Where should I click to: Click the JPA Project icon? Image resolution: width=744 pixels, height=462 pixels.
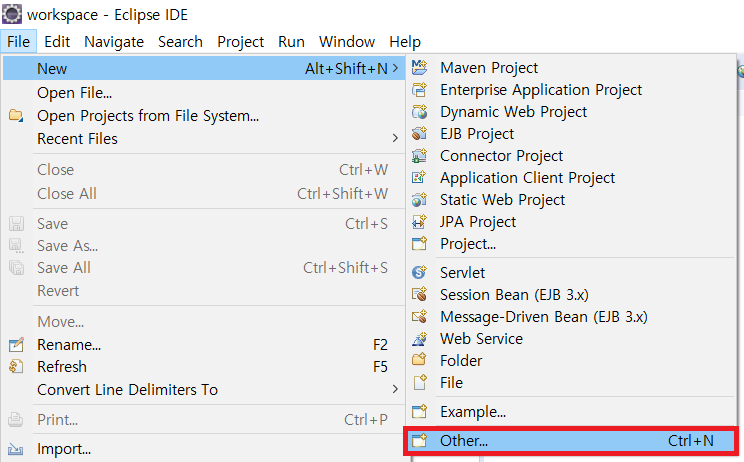(419, 222)
